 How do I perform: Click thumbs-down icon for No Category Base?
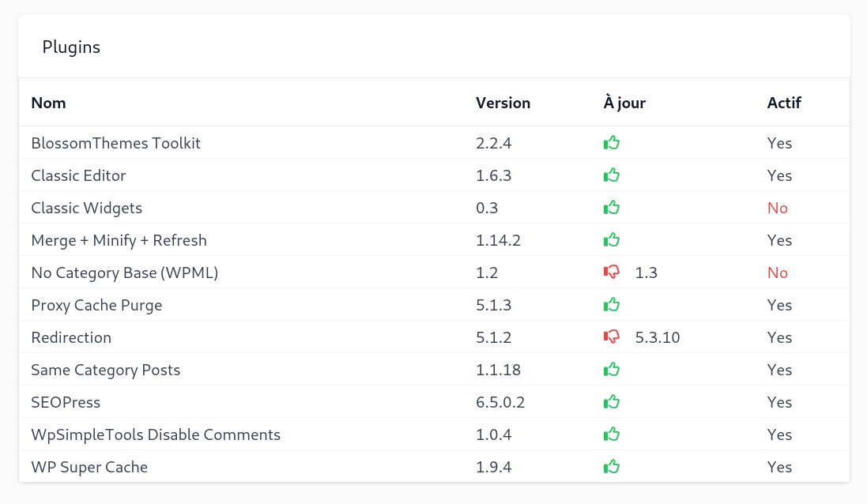611,272
